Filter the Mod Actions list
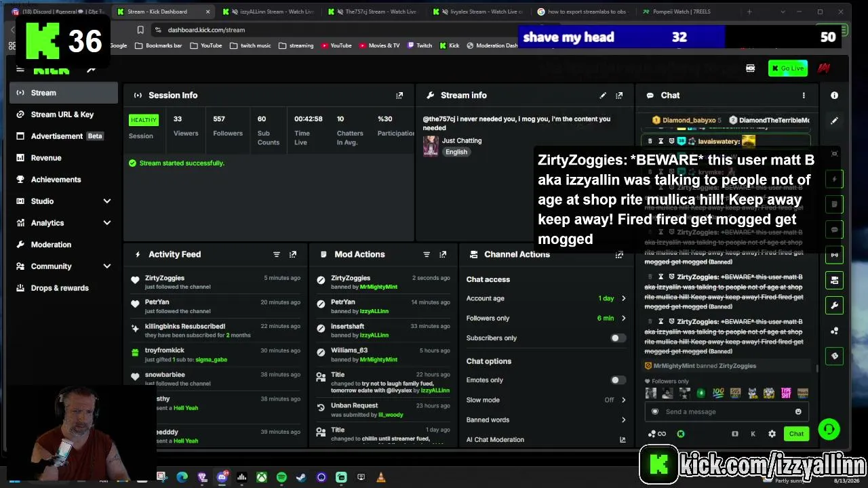Image resolution: width=868 pixels, height=488 pixels. (x=427, y=254)
